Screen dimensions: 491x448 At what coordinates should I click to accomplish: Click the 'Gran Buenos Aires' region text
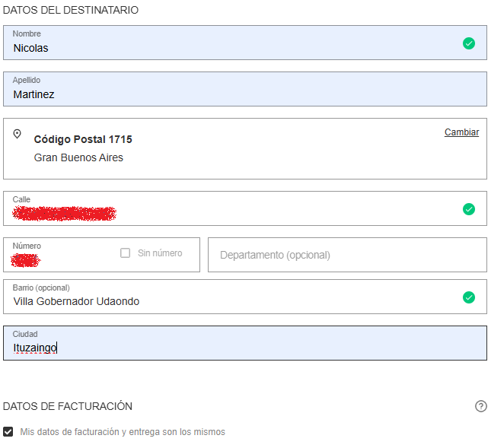pos(78,157)
